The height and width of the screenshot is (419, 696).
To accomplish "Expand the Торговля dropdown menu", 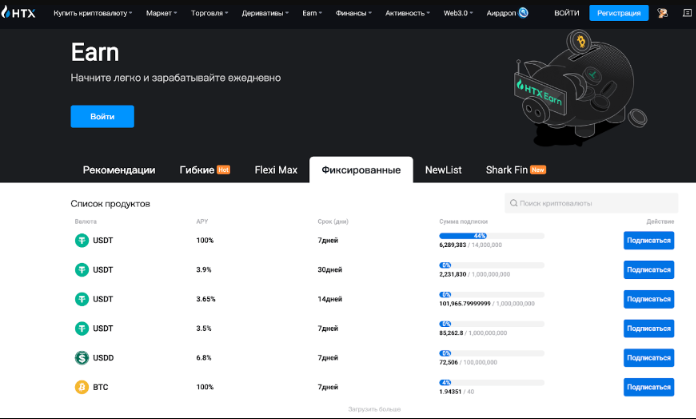I will 210,13.
